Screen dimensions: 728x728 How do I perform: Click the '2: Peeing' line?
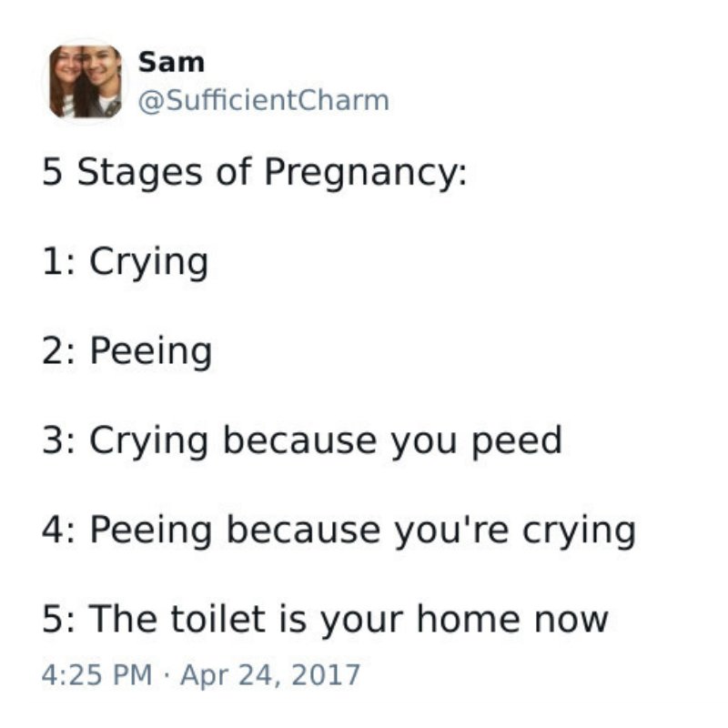click(x=127, y=351)
